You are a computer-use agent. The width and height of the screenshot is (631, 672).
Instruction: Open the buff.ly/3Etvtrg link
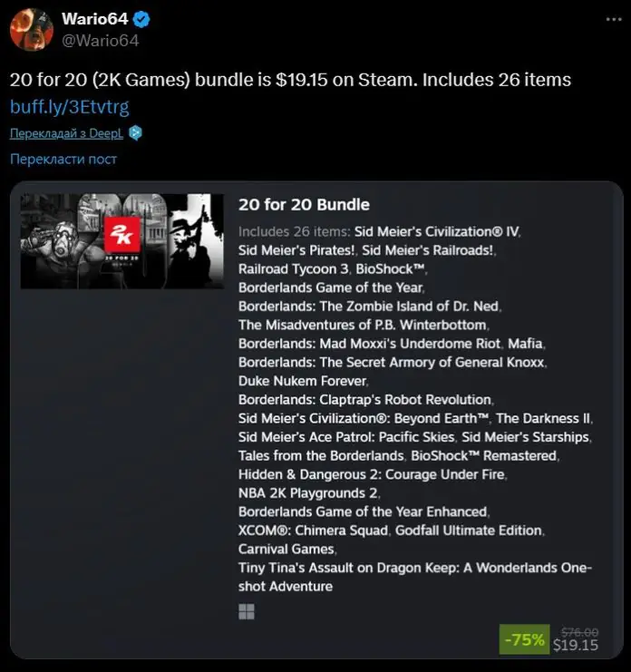(70, 107)
